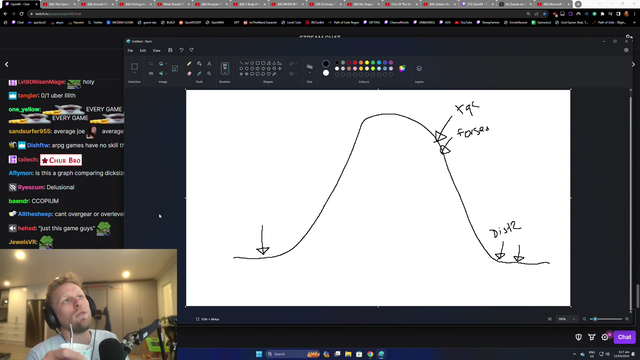Click the Windows Start button

click(x=259, y=354)
